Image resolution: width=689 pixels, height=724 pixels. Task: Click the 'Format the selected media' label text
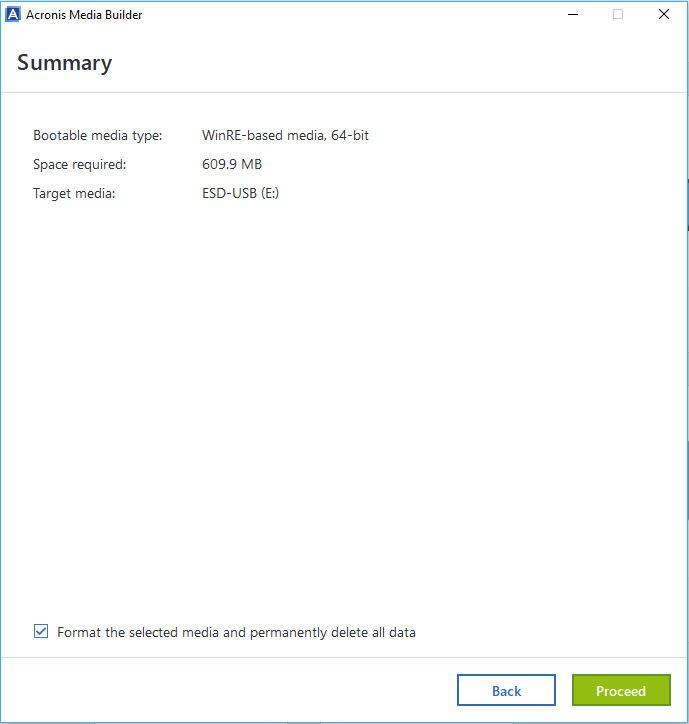click(x=236, y=633)
